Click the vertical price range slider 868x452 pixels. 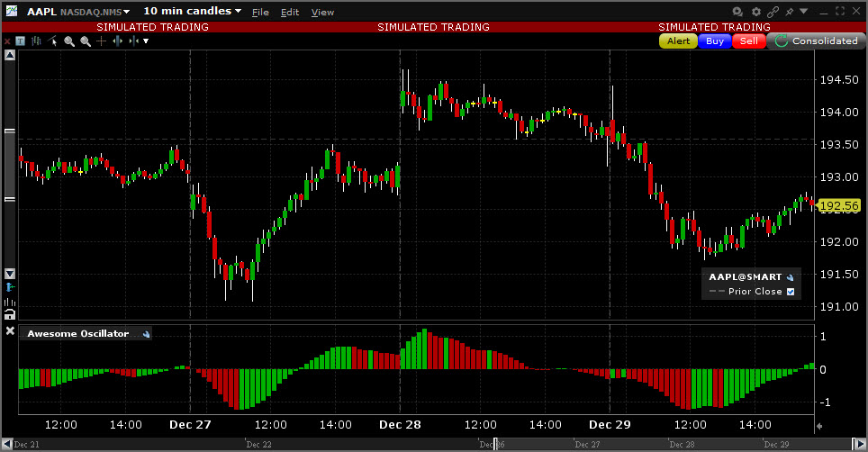(9, 165)
